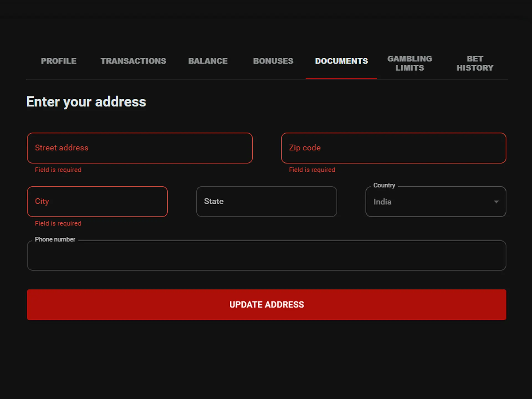Click the Phone number input field
Image resolution: width=532 pixels, height=399 pixels.
tap(267, 255)
